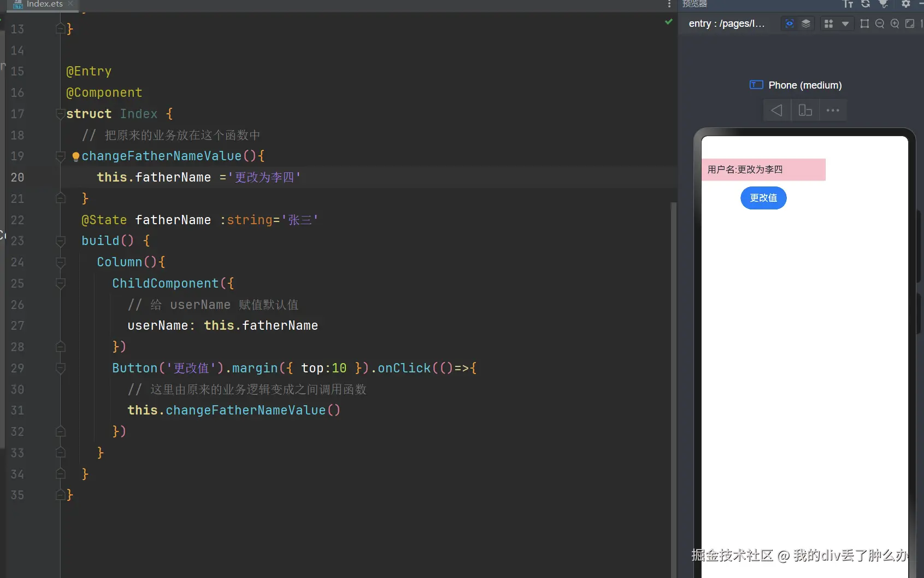
Task: Click the word Index in struct declaration
Action: point(139,114)
